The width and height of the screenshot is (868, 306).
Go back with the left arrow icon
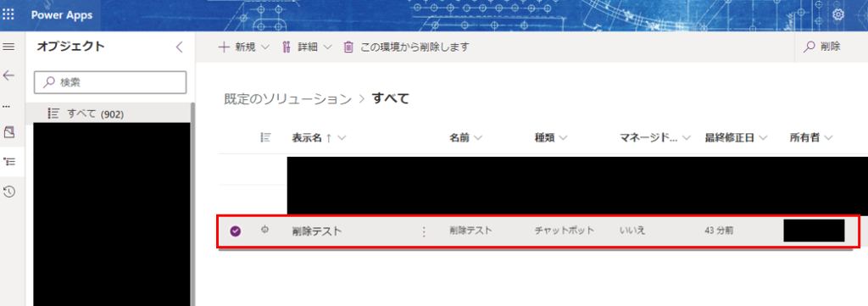point(8,75)
